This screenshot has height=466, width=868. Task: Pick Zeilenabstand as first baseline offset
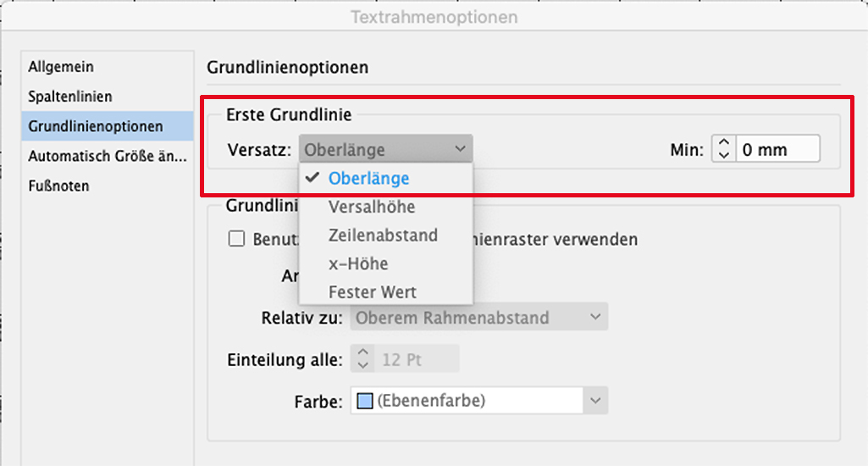pyautogui.click(x=383, y=236)
